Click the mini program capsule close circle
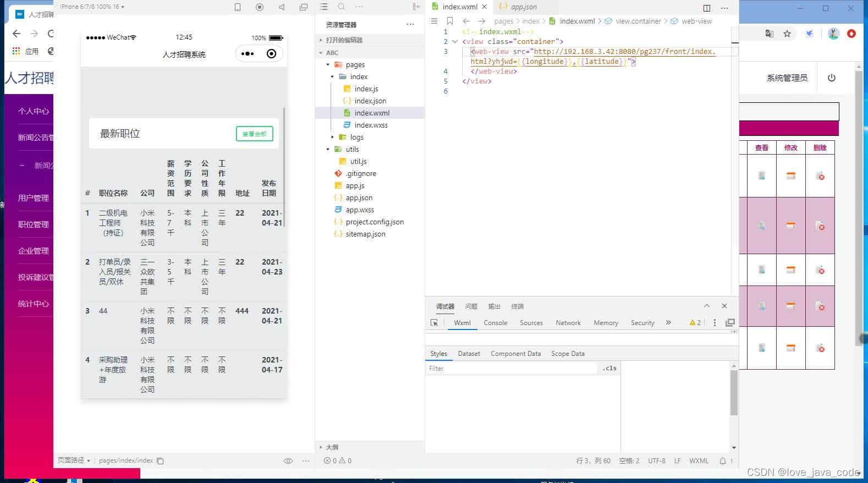 pos(271,53)
